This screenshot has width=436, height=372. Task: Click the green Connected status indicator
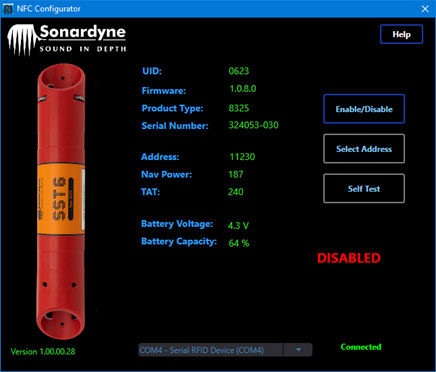pyautogui.click(x=361, y=347)
